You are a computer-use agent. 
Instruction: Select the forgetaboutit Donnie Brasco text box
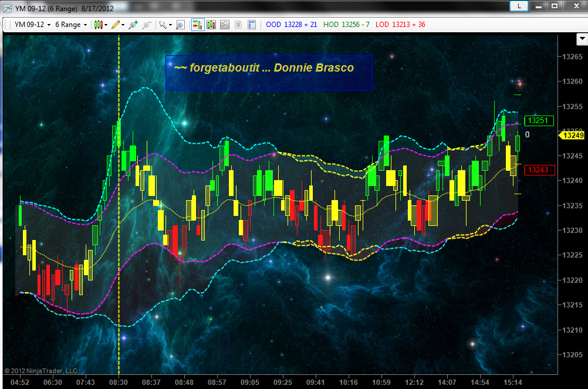269,73
